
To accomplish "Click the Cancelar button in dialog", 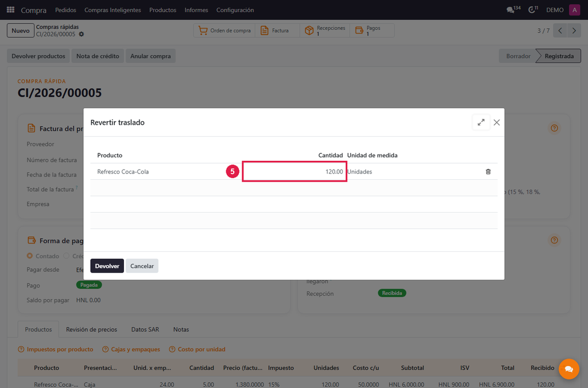I will [x=142, y=266].
